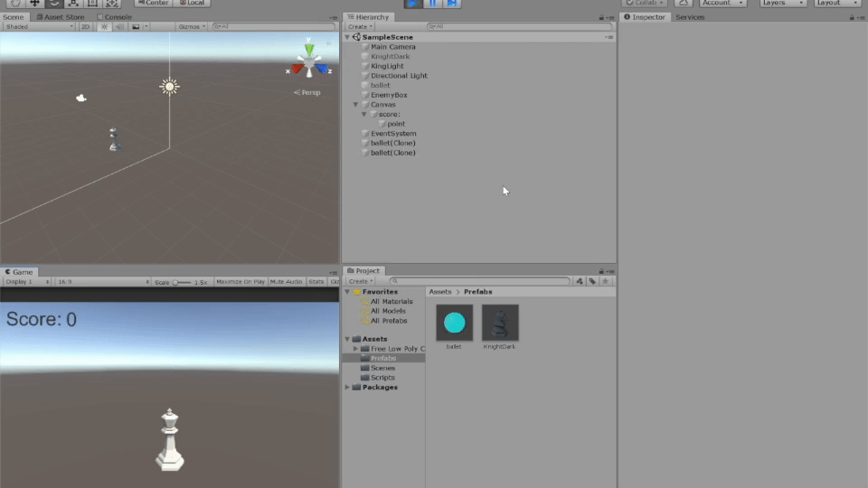
Task: Open the cloud services icon
Action: coord(683,3)
